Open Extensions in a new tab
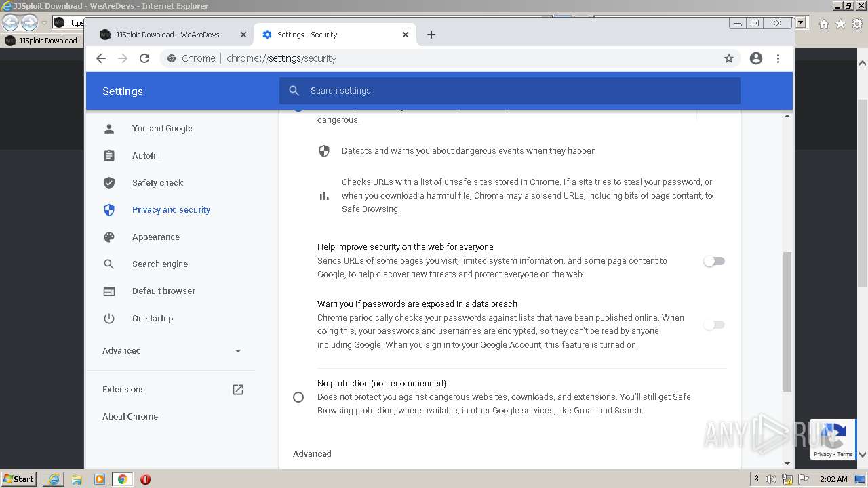 123,390
